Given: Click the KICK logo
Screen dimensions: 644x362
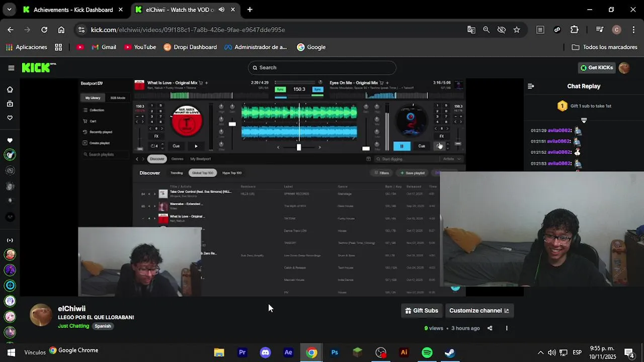Looking at the screenshot, I should coord(38,68).
